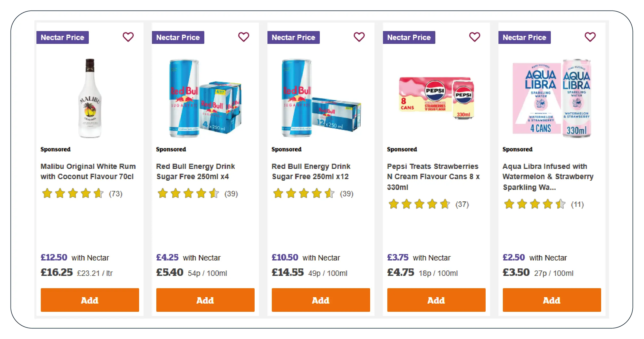Screen dimensions: 644x339
Task: Favourite the Pepsi Treats Strawberries heart
Action: click(475, 37)
